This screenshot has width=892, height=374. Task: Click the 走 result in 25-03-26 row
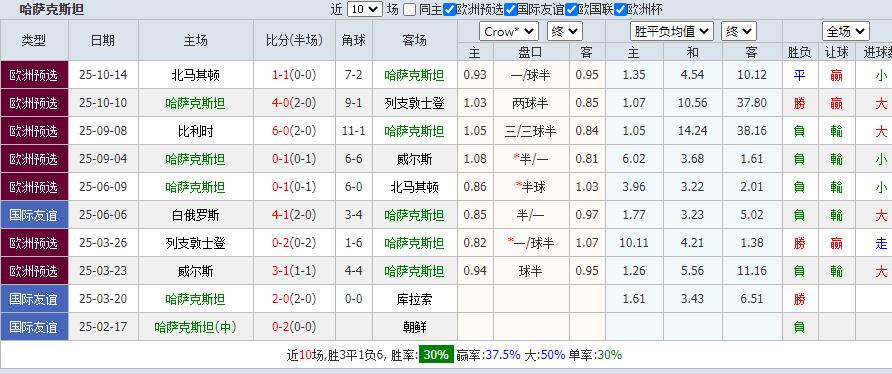(881, 244)
